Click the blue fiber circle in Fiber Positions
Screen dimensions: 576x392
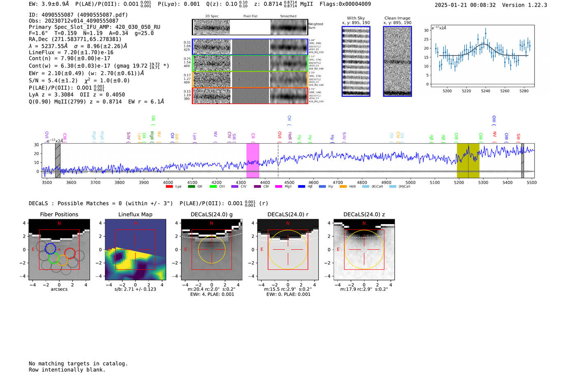point(50,248)
